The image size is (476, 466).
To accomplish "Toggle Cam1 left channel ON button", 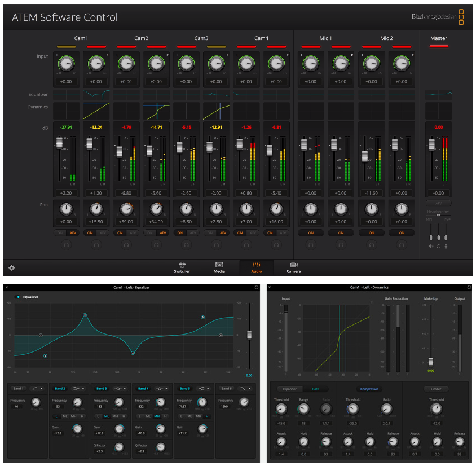I will click(x=60, y=233).
